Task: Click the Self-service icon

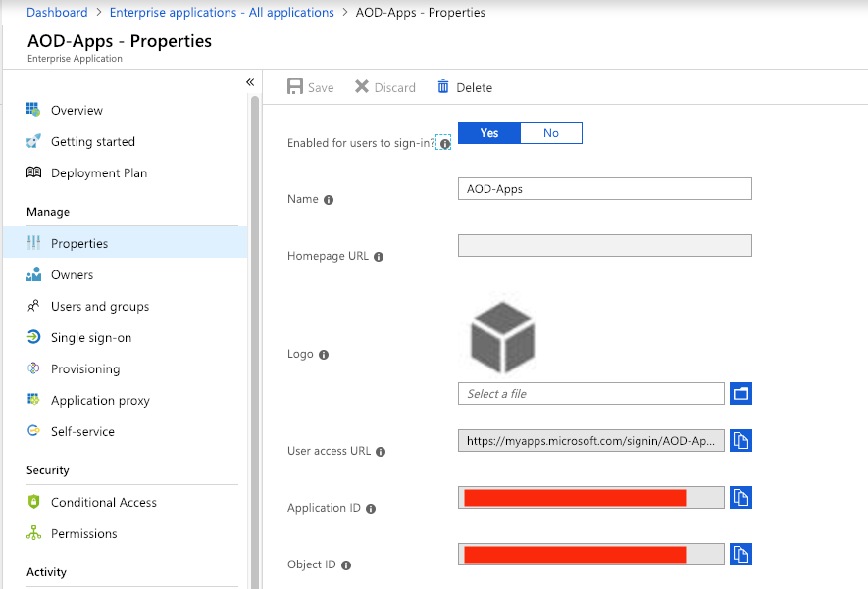Action: 33,431
